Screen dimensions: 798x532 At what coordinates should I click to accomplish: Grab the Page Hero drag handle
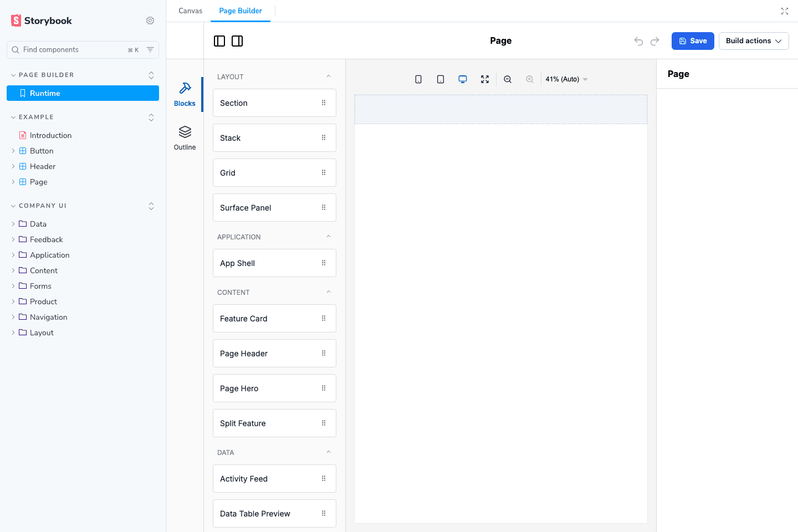click(x=324, y=388)
